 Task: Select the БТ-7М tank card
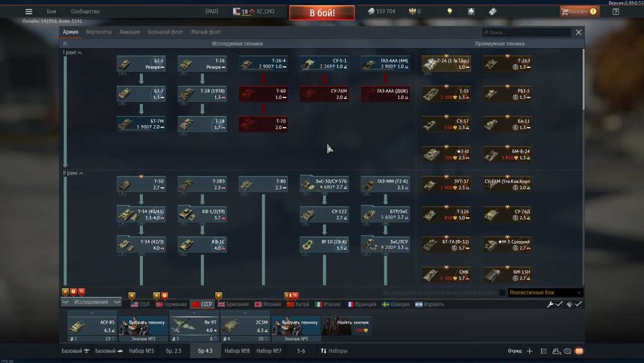click(x=141, y=124)
